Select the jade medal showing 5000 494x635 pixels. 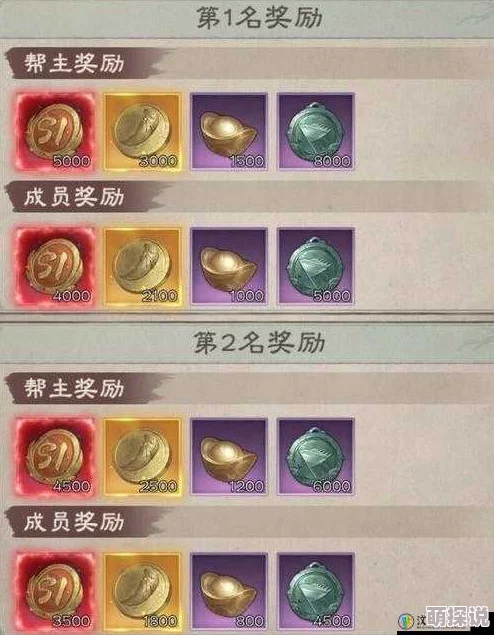pyautogui.click(x=316, y=266)
